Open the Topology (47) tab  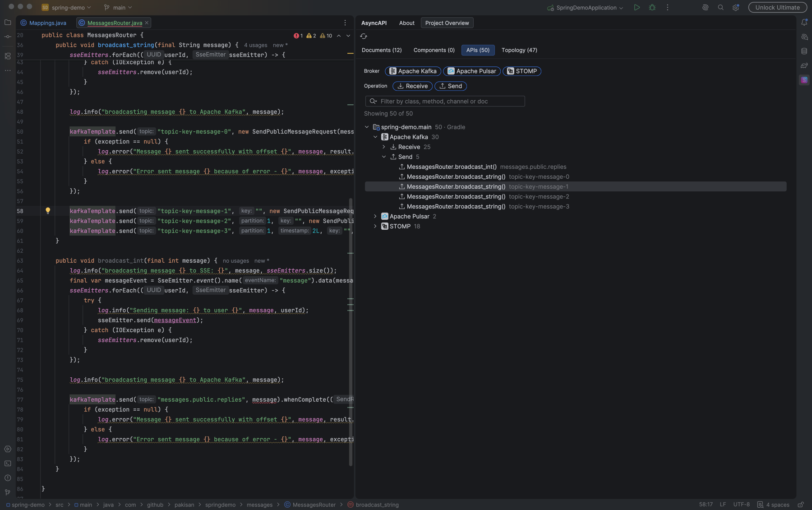[x=519, y=50]
